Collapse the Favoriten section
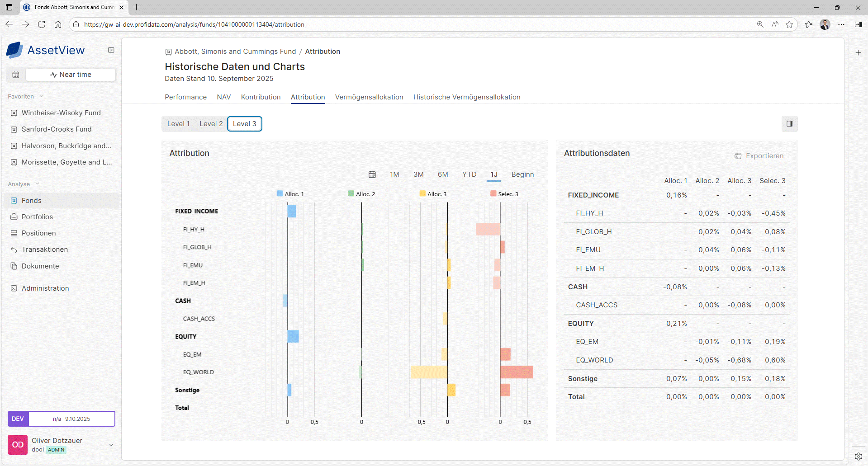This screenshot has width=868, height=466. tap(42, 96)
